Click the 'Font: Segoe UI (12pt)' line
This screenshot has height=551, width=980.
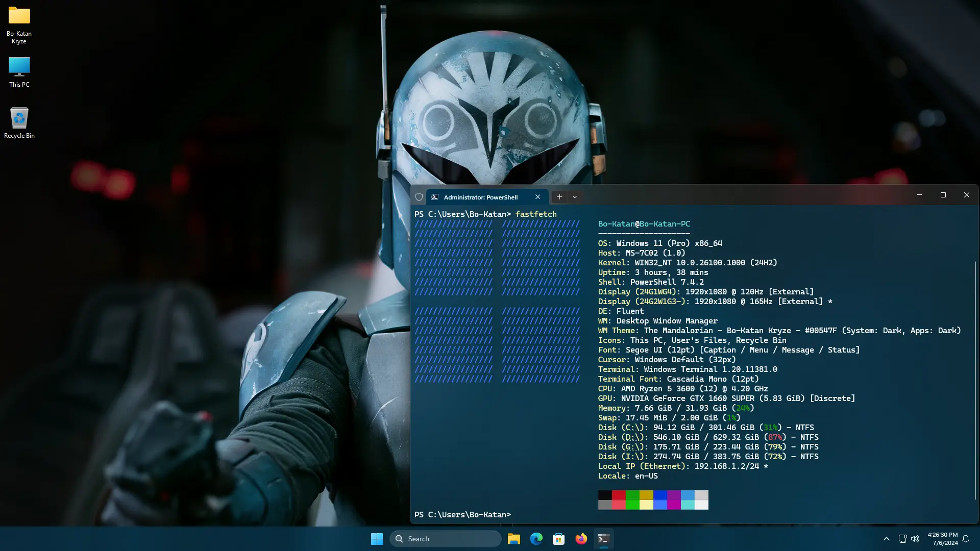729,350
